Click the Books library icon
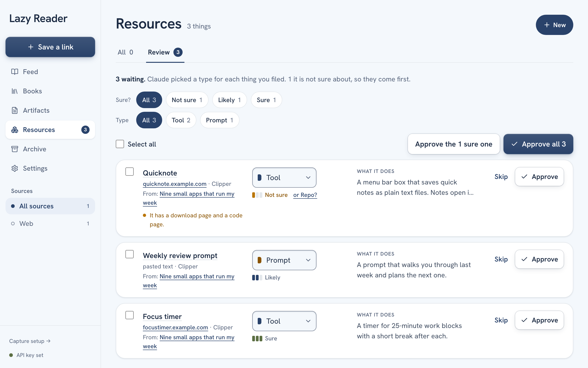This screenshot has width=588, height=368. (x=14, y=91)
